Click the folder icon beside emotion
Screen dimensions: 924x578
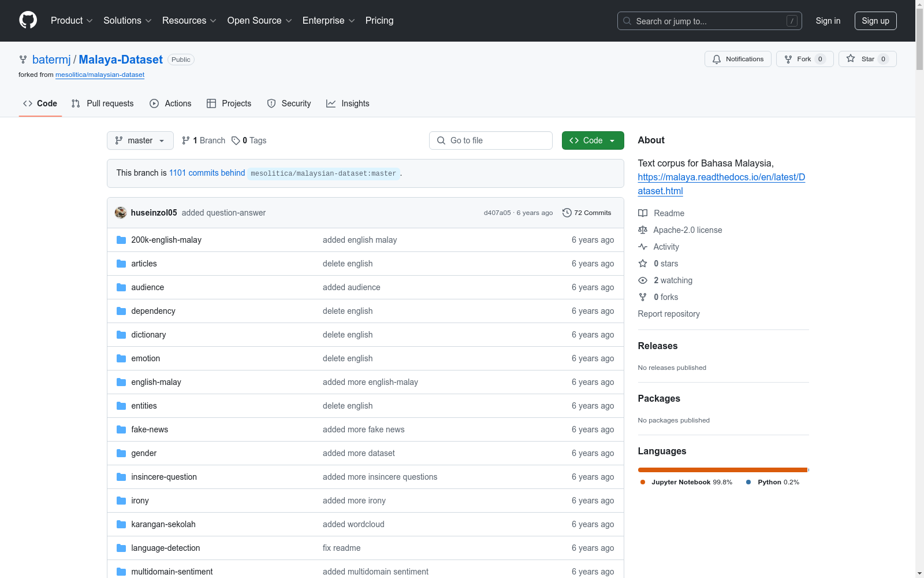[x=121, y=358]
